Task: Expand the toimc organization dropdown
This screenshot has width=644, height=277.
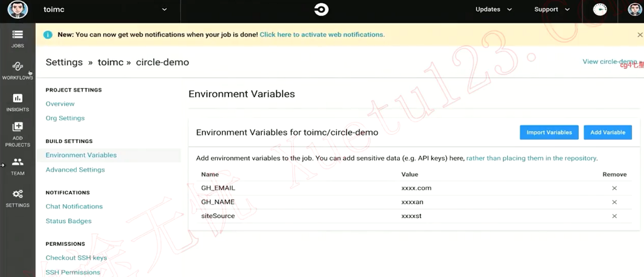Action: pos(105,10)
